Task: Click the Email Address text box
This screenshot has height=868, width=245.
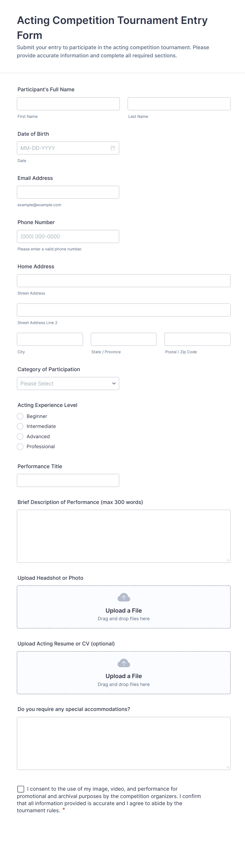Action: click(68, 192)
